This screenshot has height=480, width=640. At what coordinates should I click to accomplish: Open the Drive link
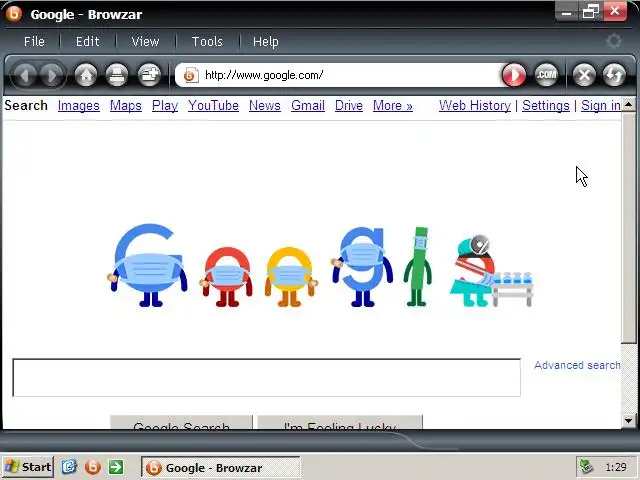tap(349, 106)
